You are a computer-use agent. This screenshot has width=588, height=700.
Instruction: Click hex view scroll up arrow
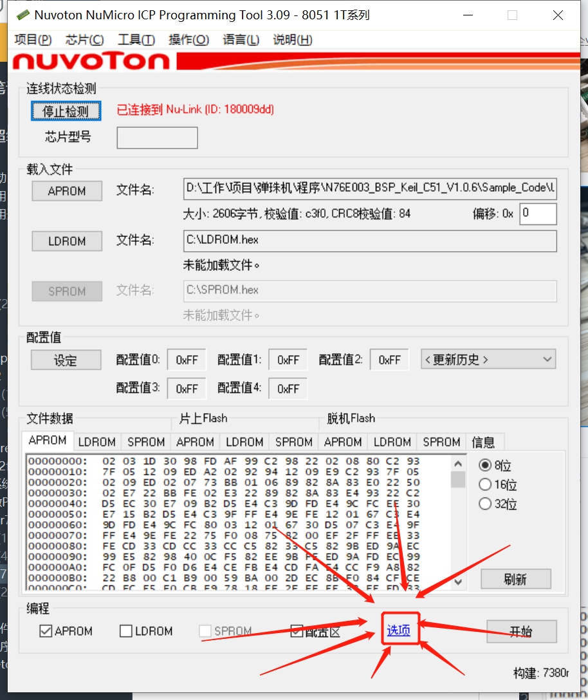click(x=458, y=464)
